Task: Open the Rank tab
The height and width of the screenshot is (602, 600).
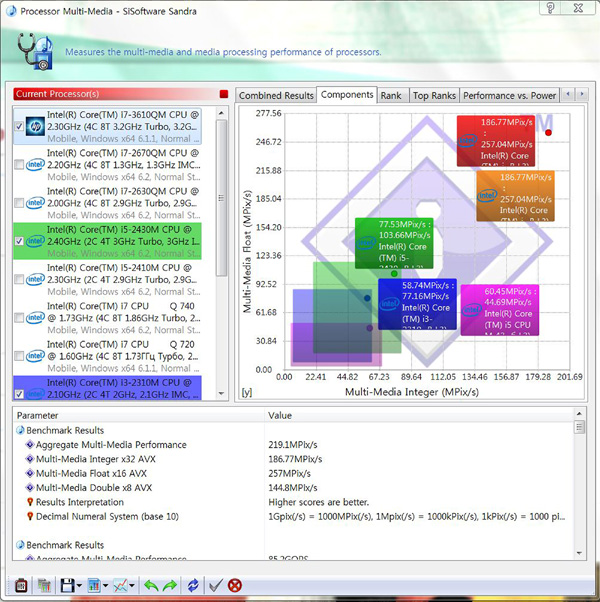Action: pyautogui.click(x=393, y=96)
